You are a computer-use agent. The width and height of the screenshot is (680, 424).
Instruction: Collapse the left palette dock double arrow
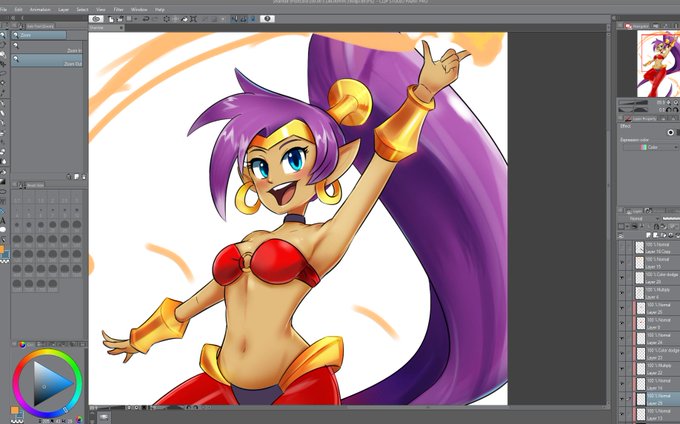click(x=13, y=18)
